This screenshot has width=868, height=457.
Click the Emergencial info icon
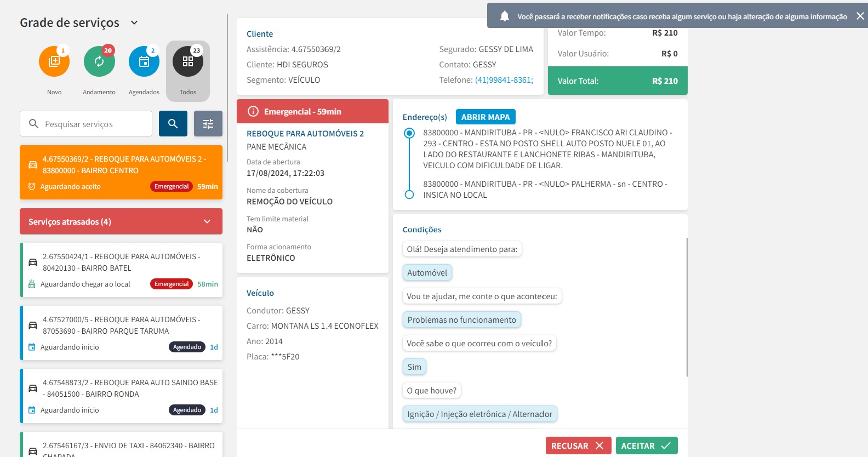[x=253, y=111]
